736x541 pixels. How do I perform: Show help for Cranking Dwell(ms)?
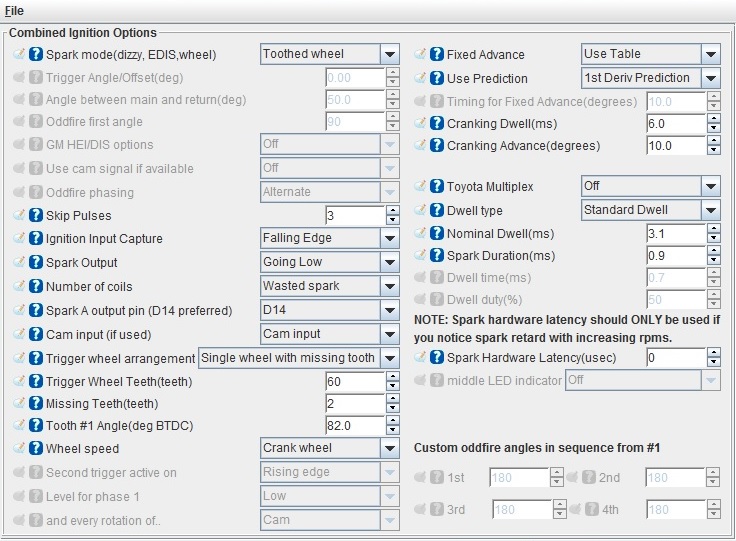tap(437, 124)
